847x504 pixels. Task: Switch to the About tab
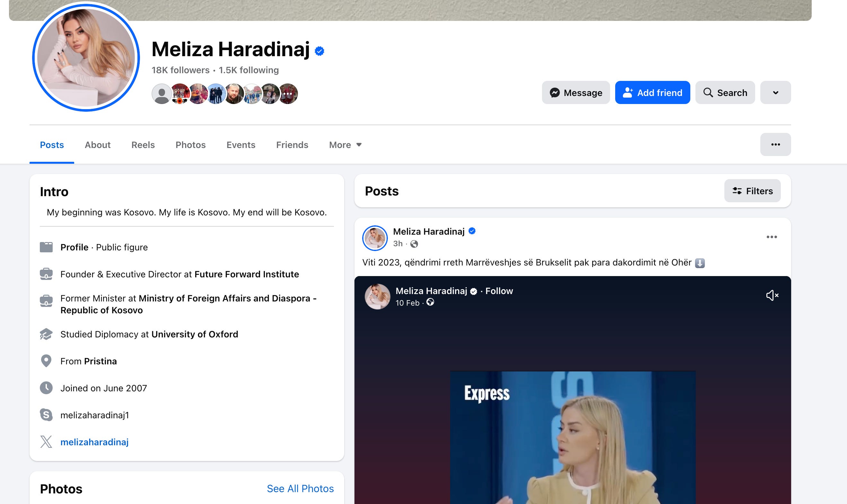coord(98,145)
